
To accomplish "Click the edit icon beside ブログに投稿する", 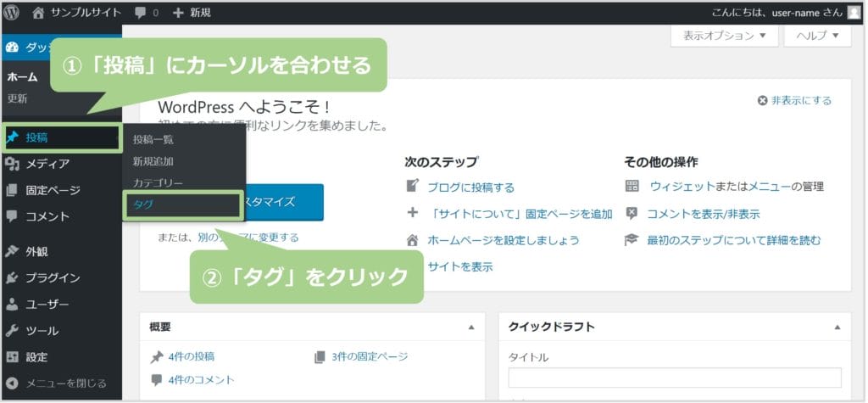I will coord(413,186).
